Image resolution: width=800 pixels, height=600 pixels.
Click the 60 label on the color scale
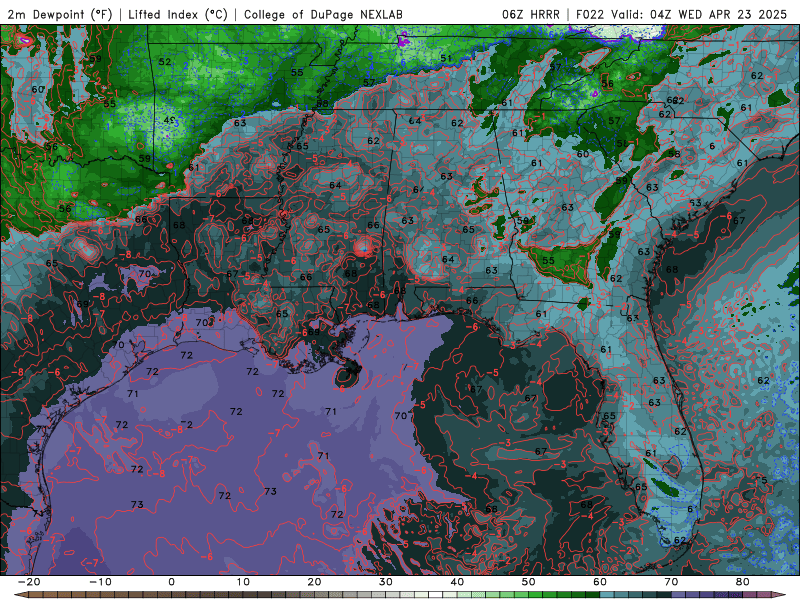600,582
